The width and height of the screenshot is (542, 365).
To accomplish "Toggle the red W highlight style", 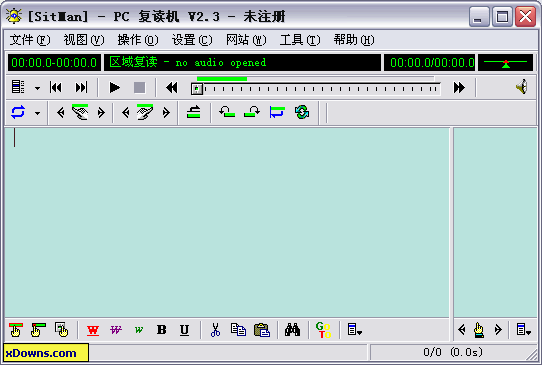I will pos(93,330).
